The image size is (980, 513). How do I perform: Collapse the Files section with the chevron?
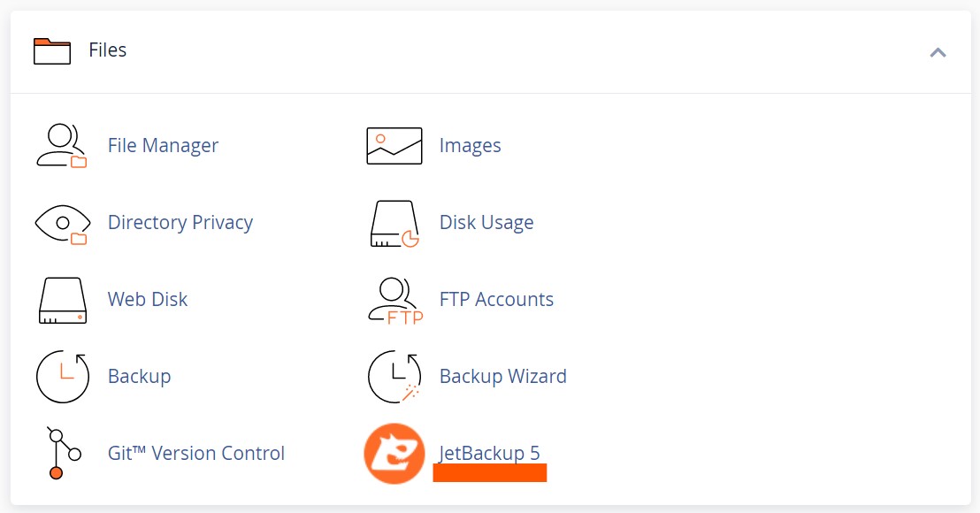(938, 52)
